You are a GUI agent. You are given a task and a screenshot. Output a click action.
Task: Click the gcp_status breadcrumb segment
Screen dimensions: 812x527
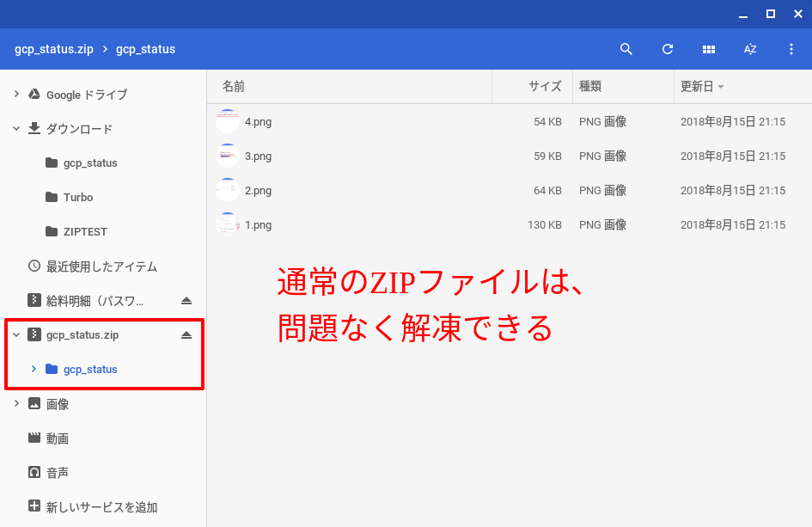coord(145,49)
